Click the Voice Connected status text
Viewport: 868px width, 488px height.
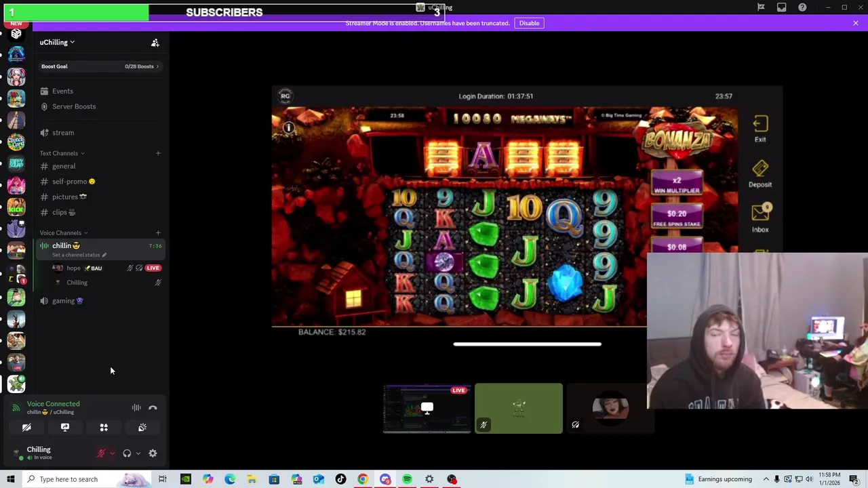[54, 404]
